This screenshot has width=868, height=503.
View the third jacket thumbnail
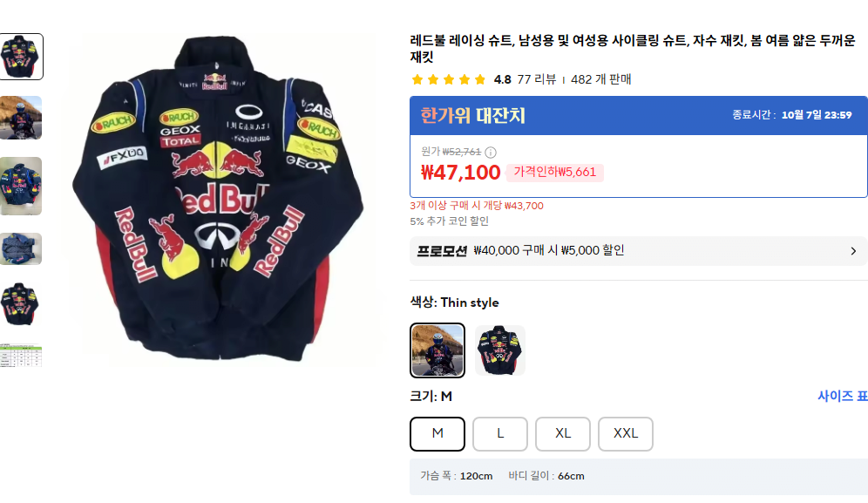21,186
